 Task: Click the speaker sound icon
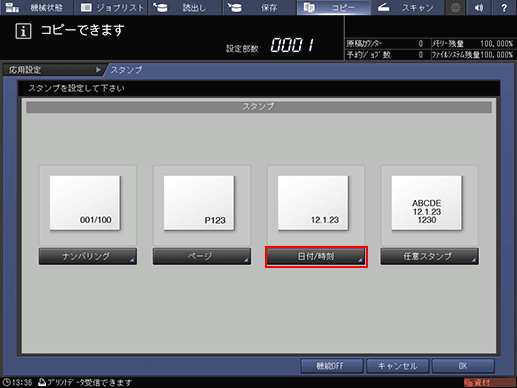[x=479, y=7]
